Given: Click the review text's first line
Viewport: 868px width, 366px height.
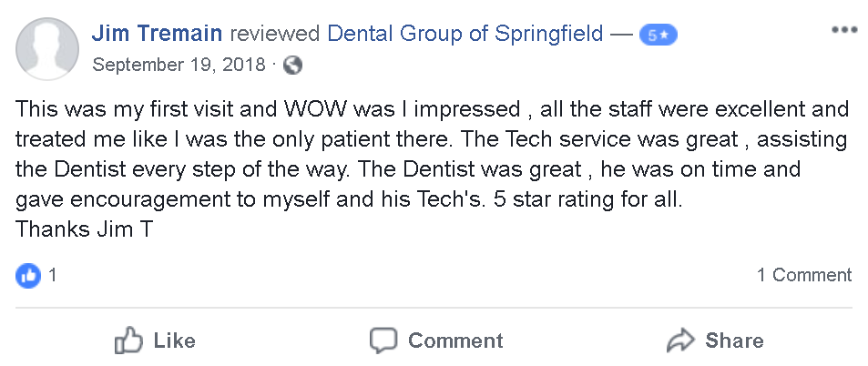Looking at the screenshot, I should coord(433,111).
